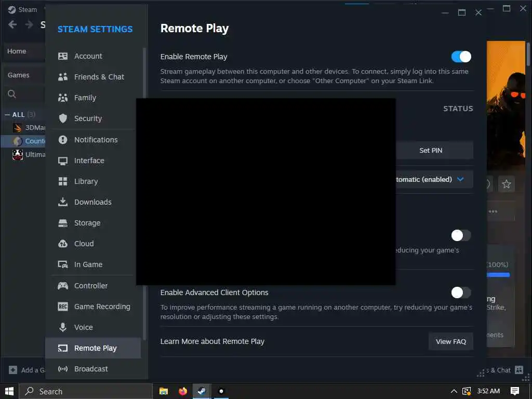Viewport: 532px width, 399px height.
Task: Go to Downloads settings
Action: [94, 202]
